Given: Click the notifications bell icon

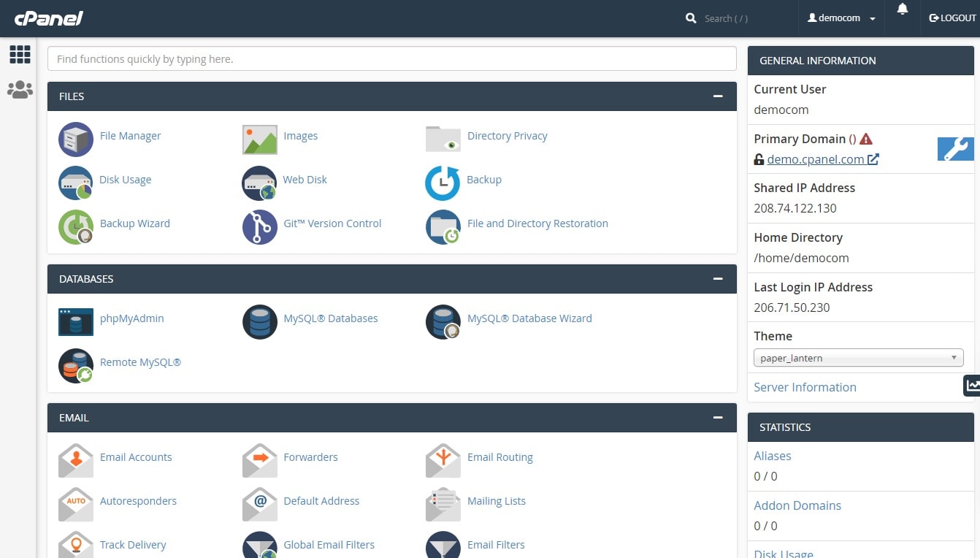Looking at the screenshot, I should coord(903,9).
